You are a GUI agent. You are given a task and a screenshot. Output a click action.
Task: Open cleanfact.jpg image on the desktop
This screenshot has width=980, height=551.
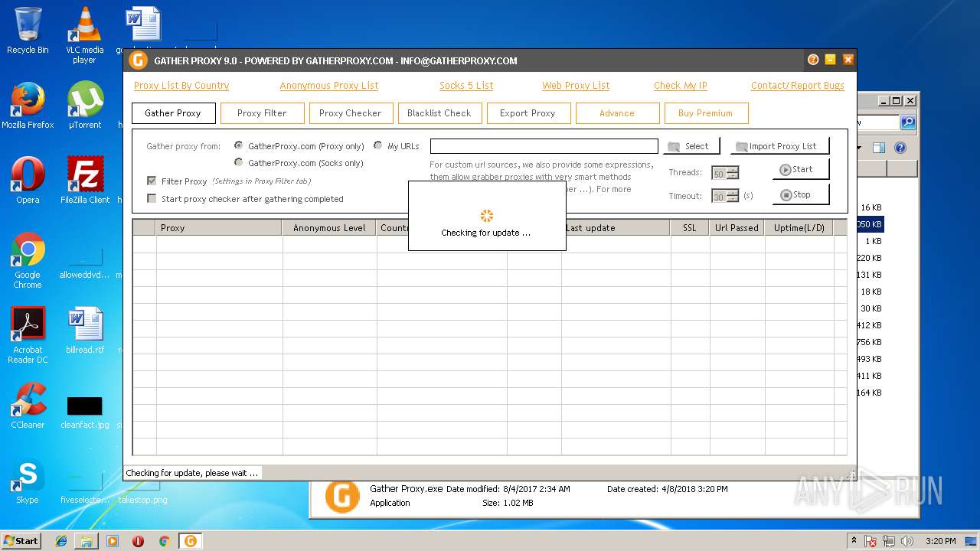click(84, 413)
